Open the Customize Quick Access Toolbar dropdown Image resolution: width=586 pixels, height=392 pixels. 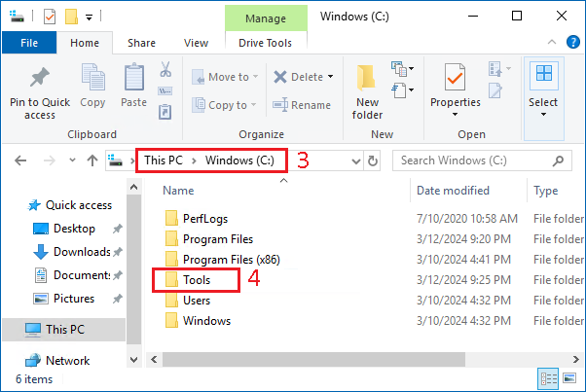click(89, 18)
